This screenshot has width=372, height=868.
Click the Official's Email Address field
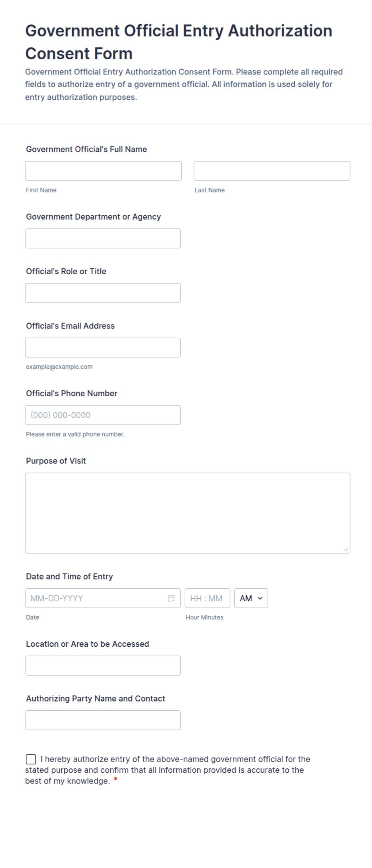click(x=103, y=347)
